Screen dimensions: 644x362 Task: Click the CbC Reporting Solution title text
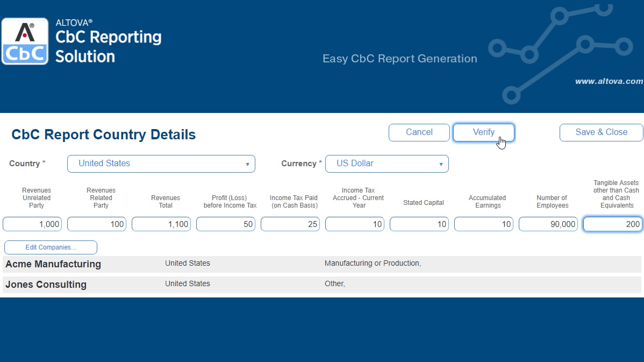click(109, 46)
